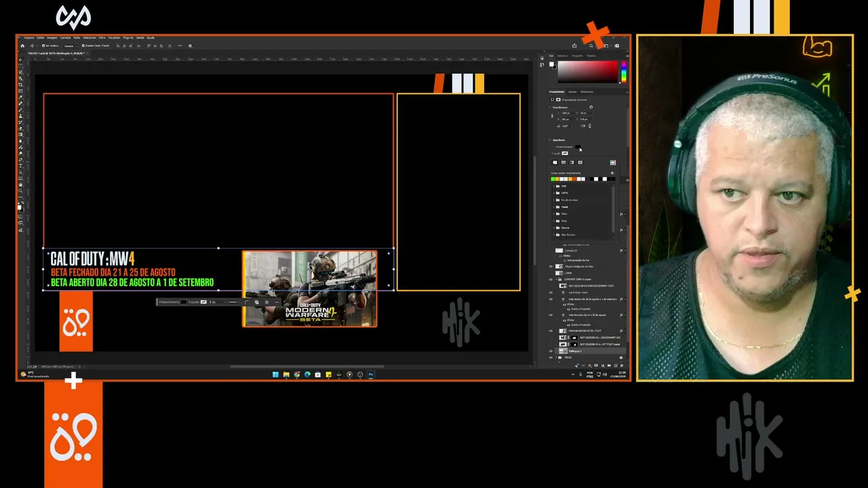Click the Preenchimento fill color swatch

(x=578, y=146)
